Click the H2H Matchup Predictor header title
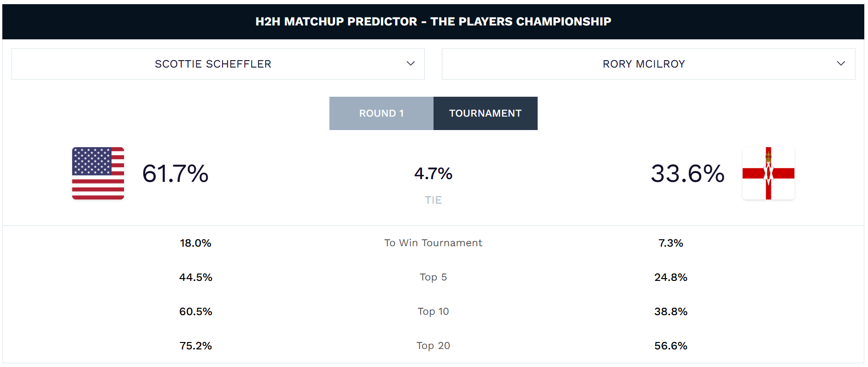Screen dimensions: 868x367 tap(433, 21)
